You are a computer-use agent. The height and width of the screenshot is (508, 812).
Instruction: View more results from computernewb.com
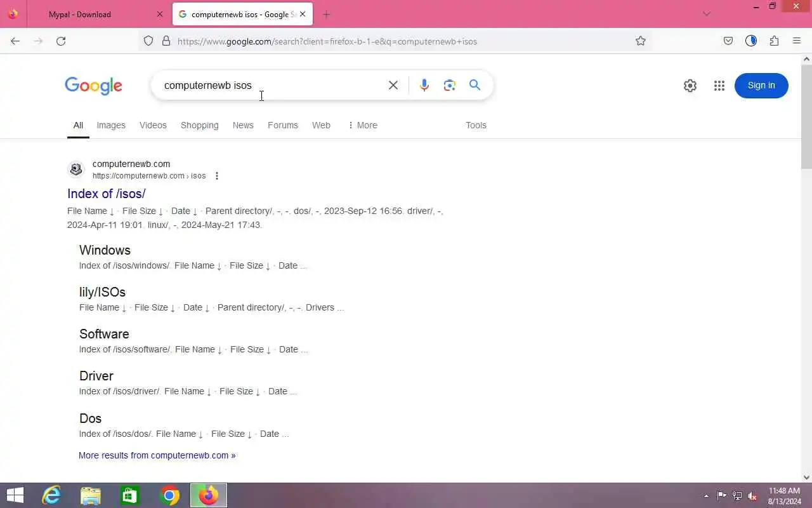pyautogui.click(x=157, y=455)
